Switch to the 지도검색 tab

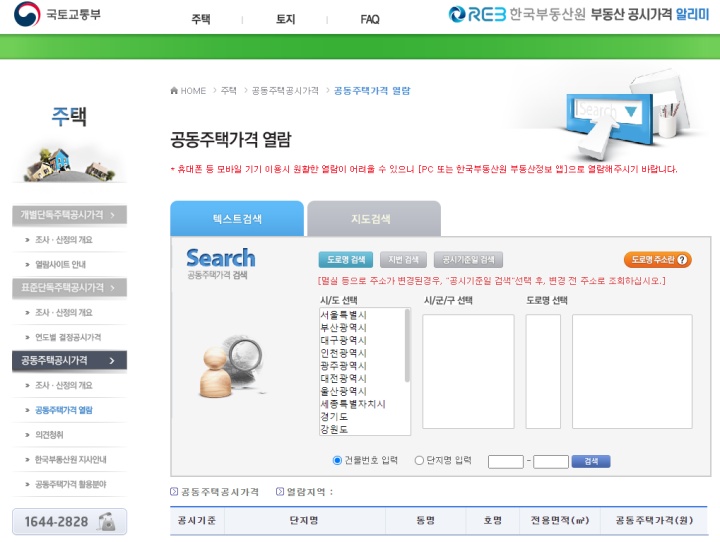point(374,219)
